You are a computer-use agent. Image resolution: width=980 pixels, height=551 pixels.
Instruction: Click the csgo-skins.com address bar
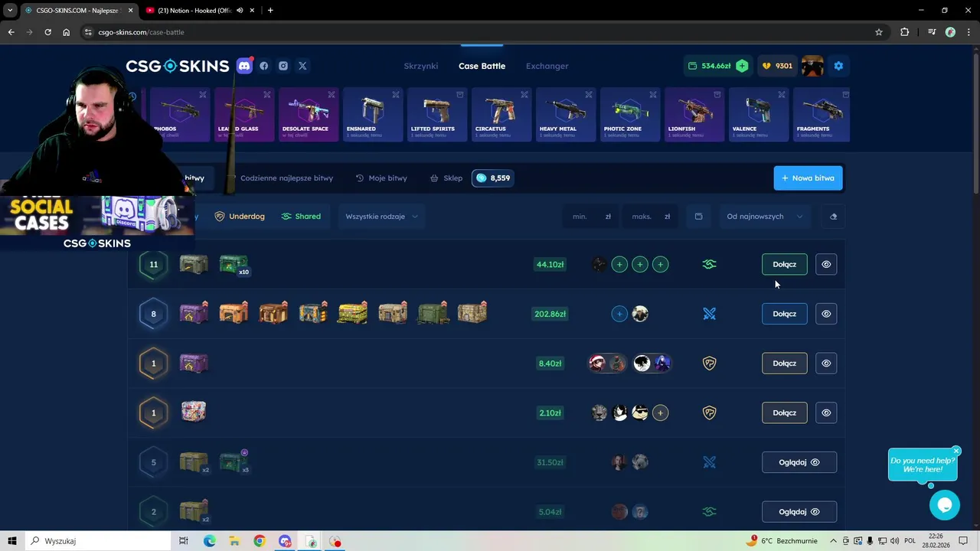point(475,32)
